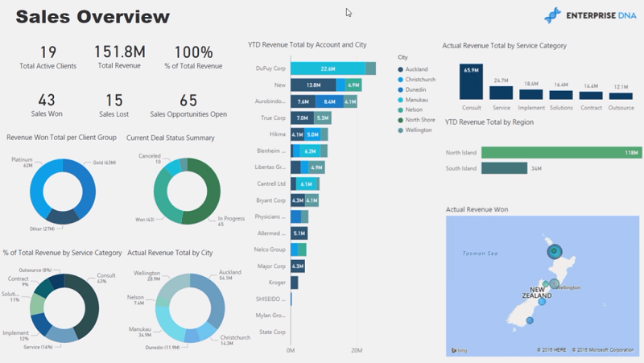
Task: Select the Consult 65.9M column
Action: click(471, 82)
